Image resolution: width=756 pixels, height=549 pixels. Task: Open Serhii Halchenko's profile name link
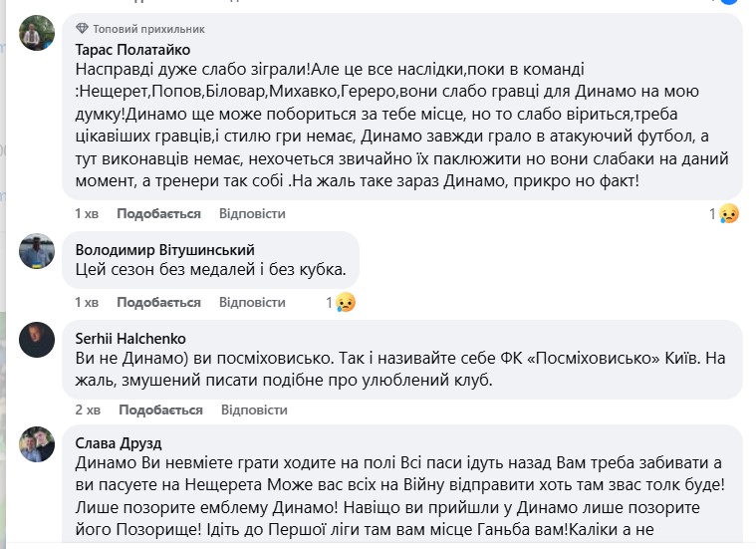point(130,339)
